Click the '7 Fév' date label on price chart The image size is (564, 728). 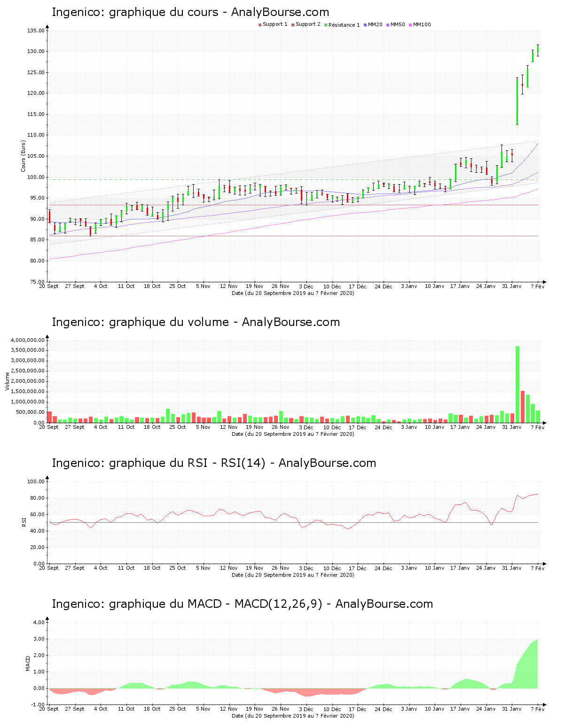538,286
